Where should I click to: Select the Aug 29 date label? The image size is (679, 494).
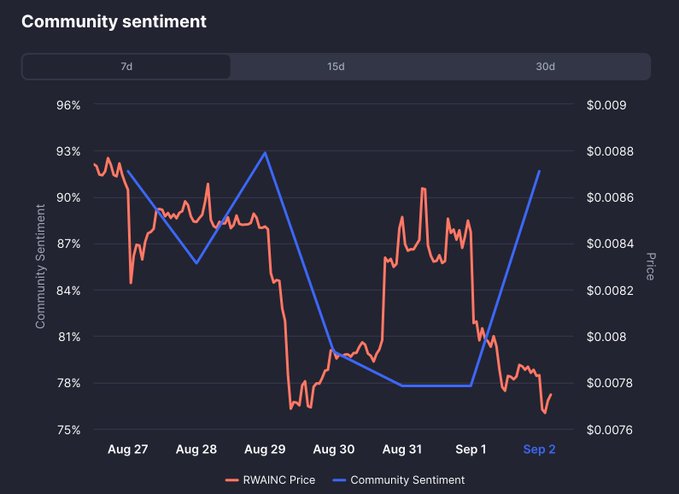pos(265,450)
